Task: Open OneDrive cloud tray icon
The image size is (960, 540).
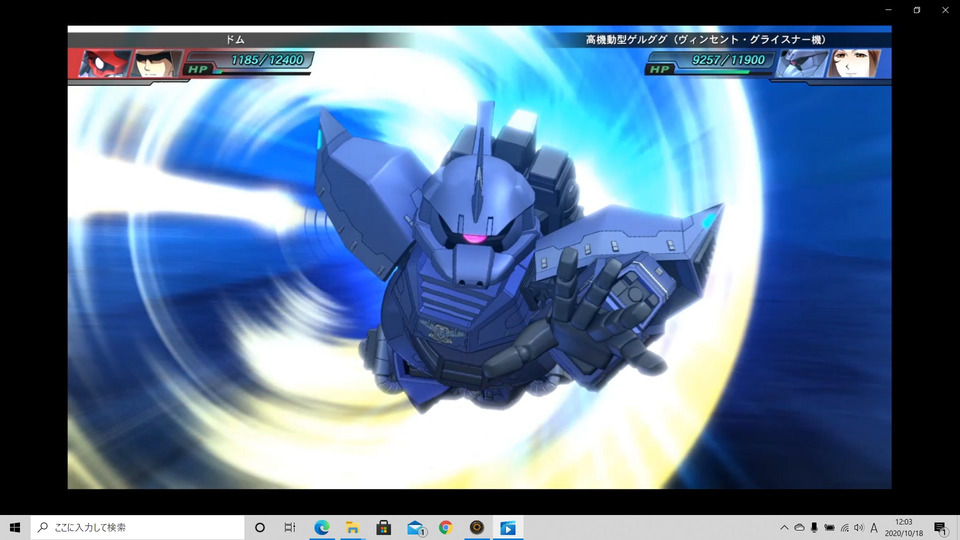Action: (800, 527)
